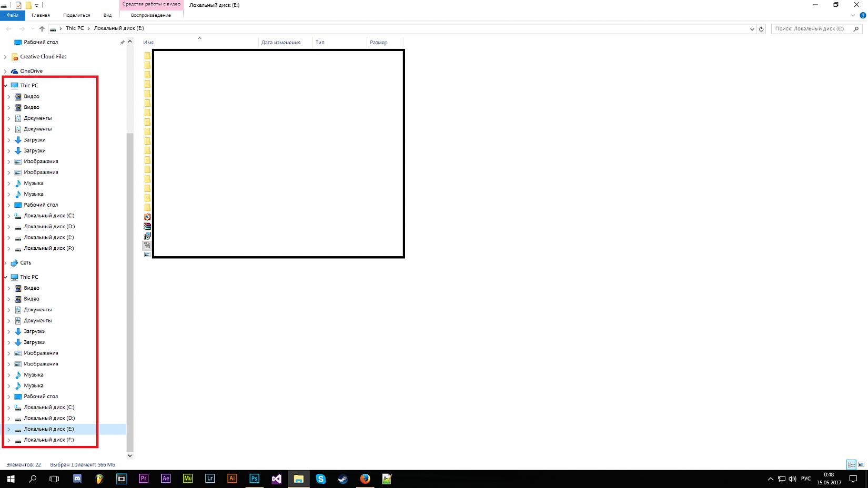Open the Файл menu
This screenshot has width=868, height=488.
pyautogui.click(x=13, y=15)
